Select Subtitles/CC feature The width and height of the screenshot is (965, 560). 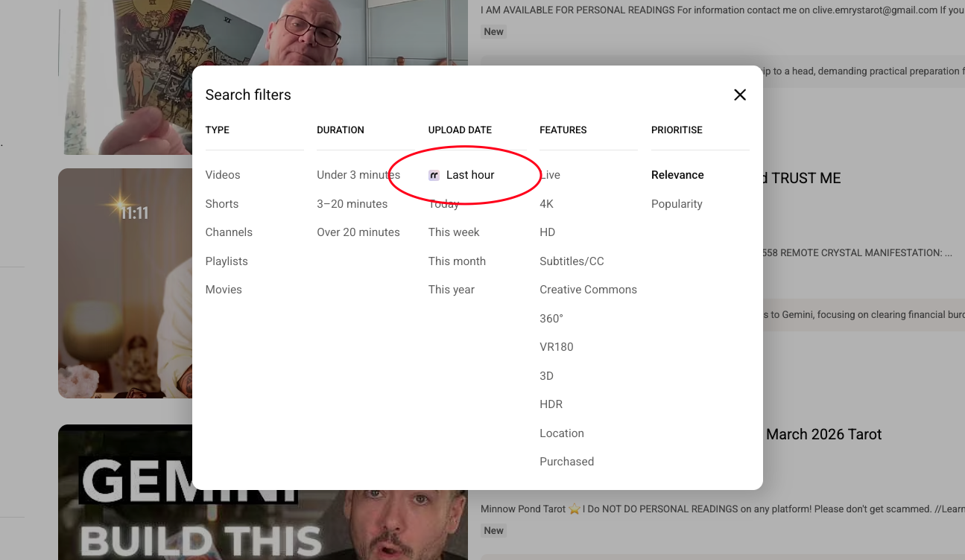pyautogui.click(x=572, y=261)
